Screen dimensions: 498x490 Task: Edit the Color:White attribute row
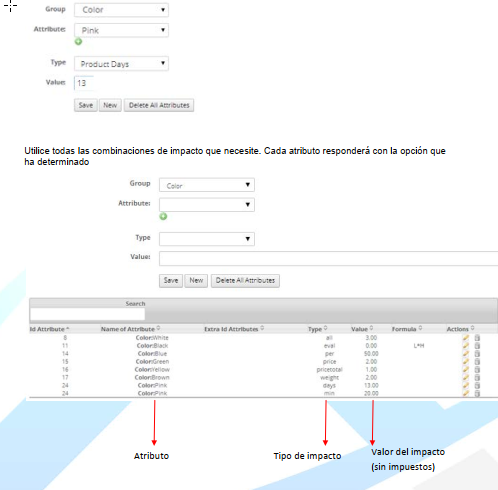coord(466,338)
